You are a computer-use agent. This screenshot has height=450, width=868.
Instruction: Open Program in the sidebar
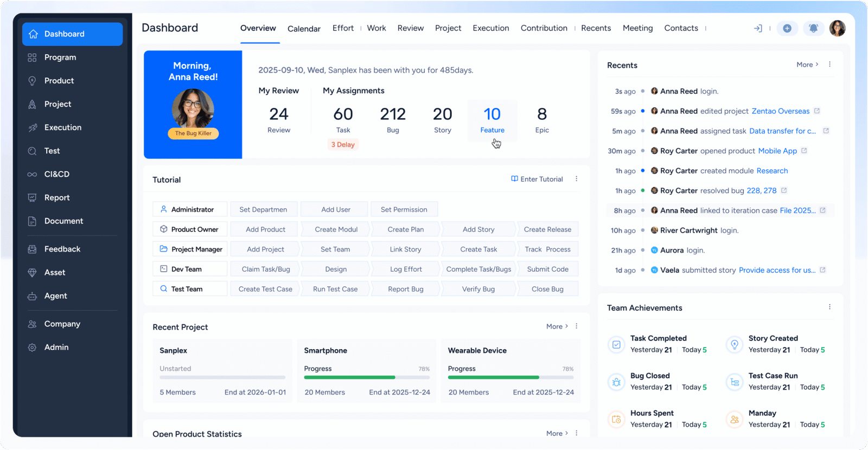(x=72, y=57)
